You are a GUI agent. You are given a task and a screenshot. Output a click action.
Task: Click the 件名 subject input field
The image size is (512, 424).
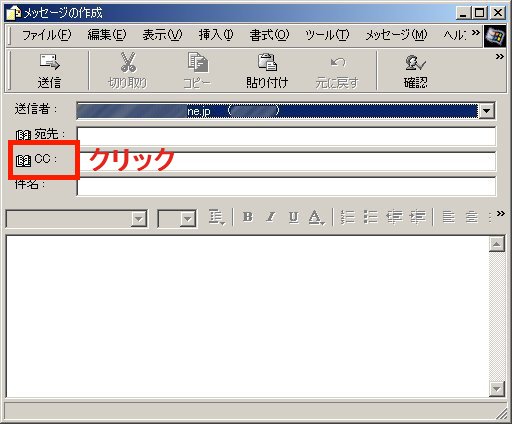click(286, 186)
